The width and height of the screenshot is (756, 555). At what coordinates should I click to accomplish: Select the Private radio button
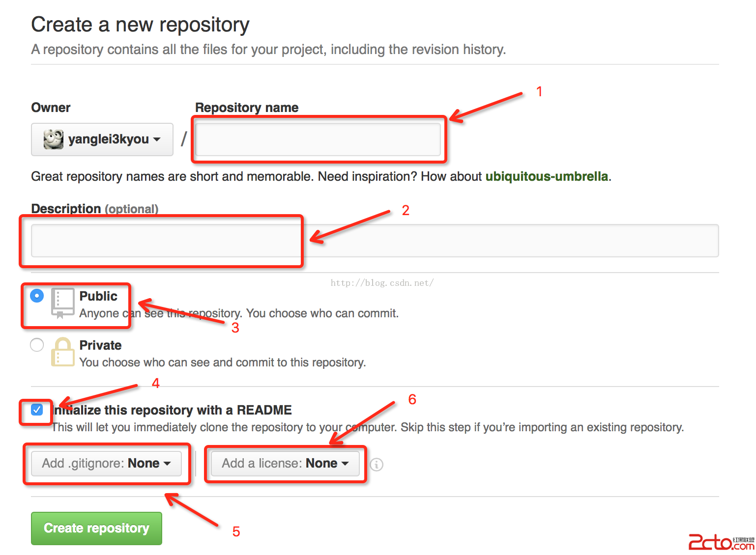(37, 345)
